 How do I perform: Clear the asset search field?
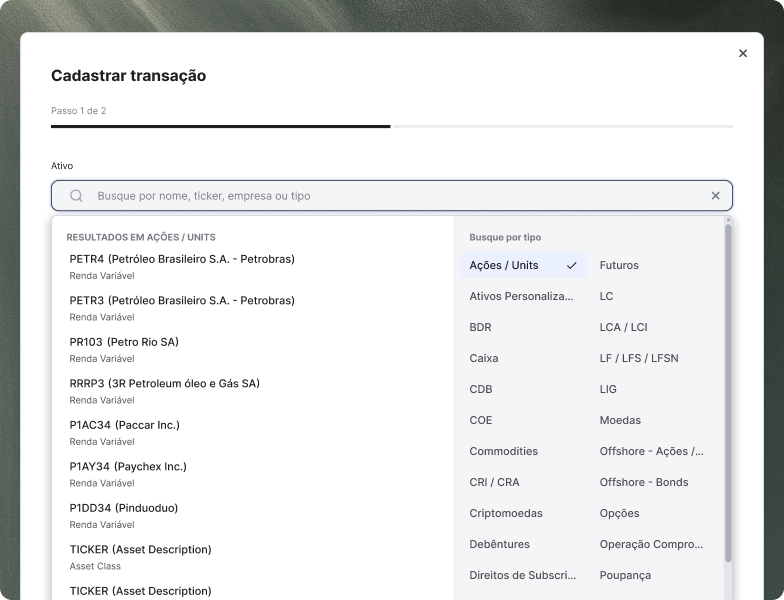click(716, 196)
